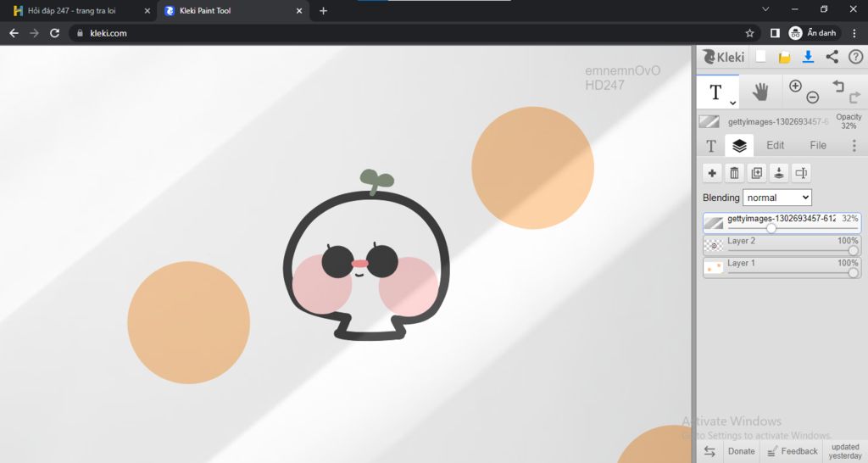
Task: Go forward in browser history
Action: [34, 33]
